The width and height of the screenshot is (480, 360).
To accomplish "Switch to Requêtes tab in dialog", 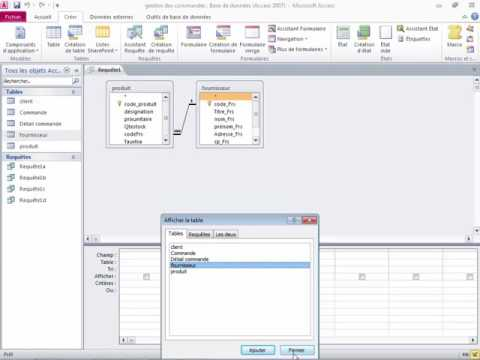I will [199, 234].
